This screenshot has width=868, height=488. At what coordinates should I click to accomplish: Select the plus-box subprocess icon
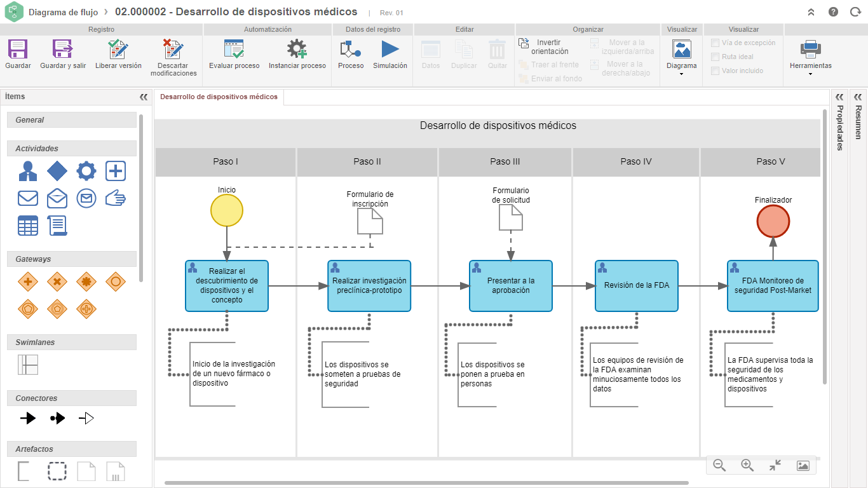(x=116, y=171)
